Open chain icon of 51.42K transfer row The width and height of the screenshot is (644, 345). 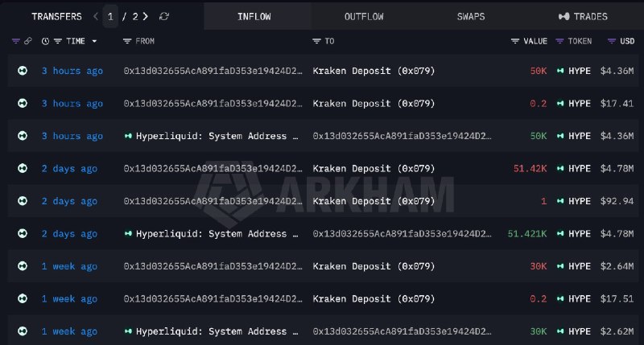pos(23,168)
